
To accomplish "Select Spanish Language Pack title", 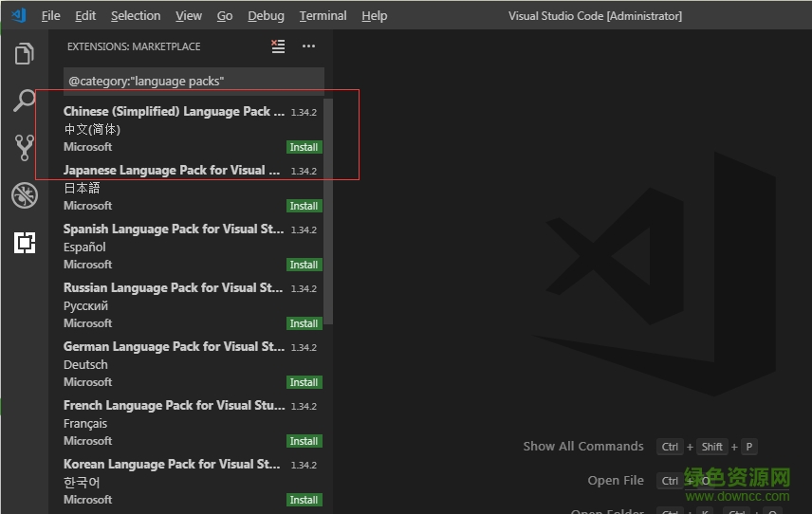I will (174, 229).
